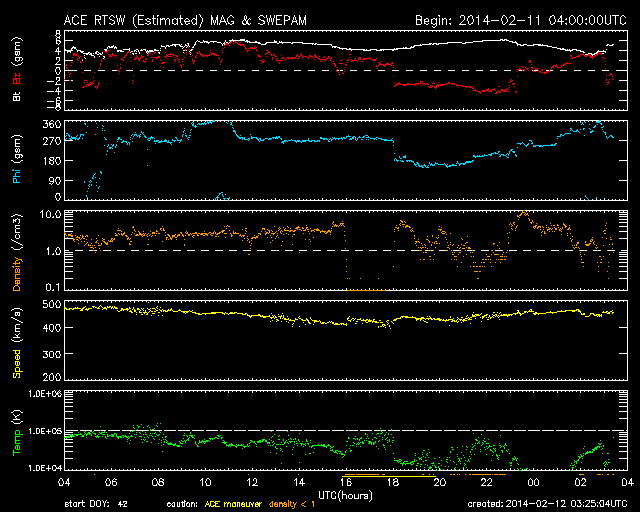Click the '00' hour label on time axis

coord(533,482)
